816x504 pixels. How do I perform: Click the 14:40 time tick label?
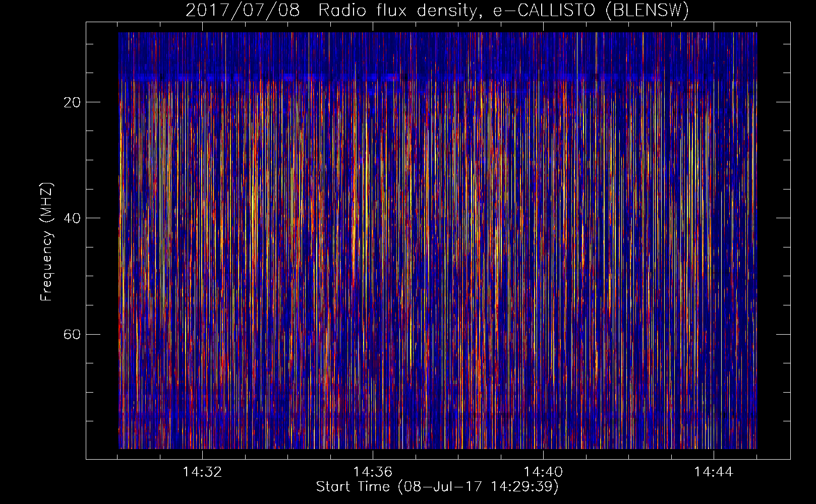point(543,472)
